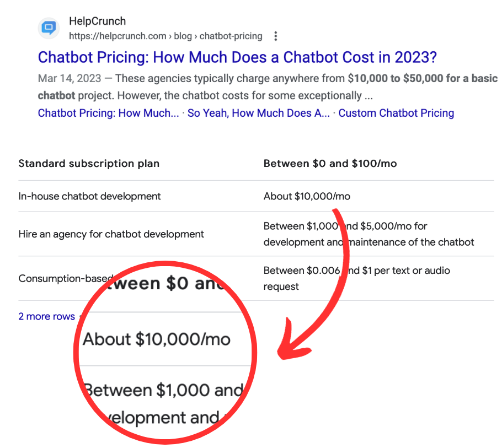Screen dimensions: 502x448
Task: Click the 'Chatbot Pricing: How Much...' sitelink
Action: 108,113
